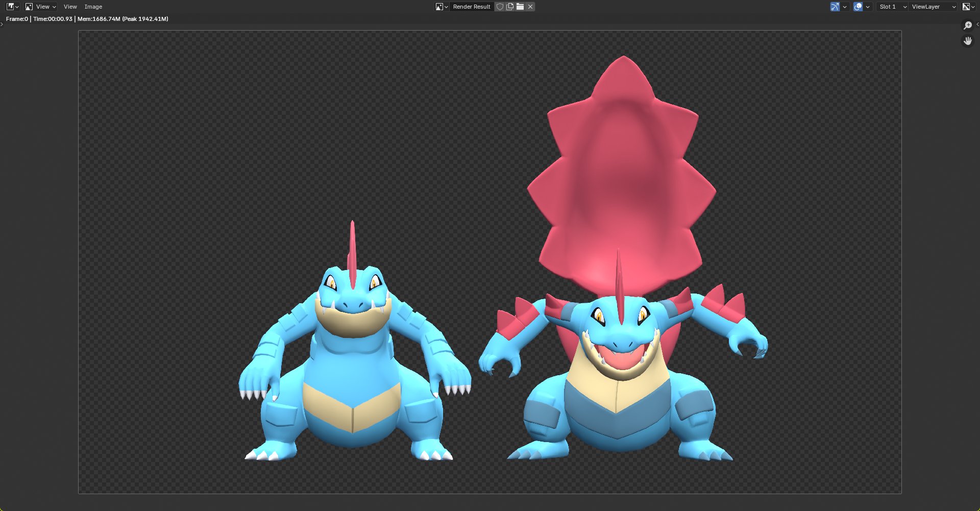
Task: Open the View mode dropdown
Action: (41, 7)
